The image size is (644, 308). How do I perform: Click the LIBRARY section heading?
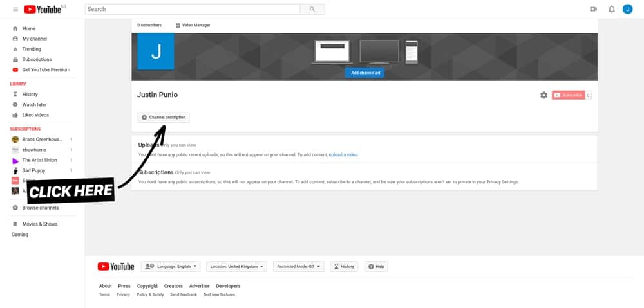click(18, 84)
